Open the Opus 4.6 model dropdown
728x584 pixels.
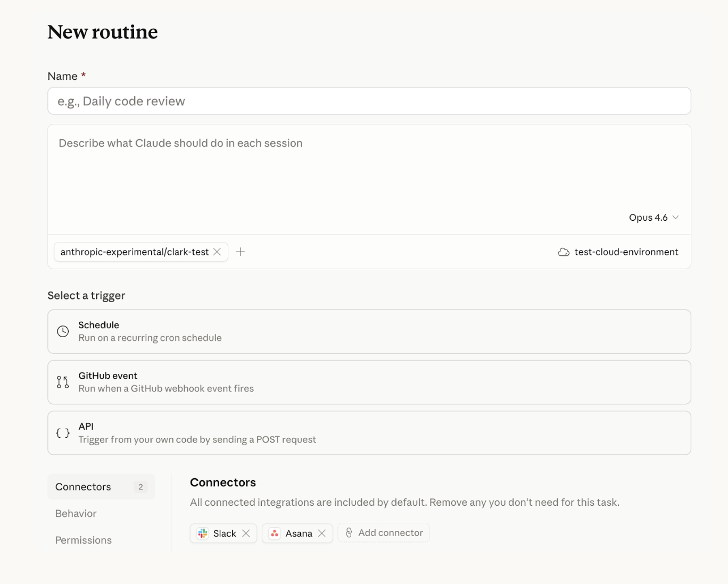(653, 218)
